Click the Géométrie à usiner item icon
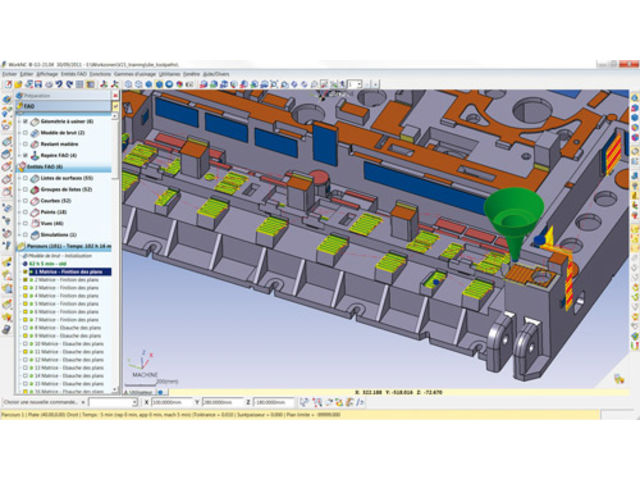 34,120
